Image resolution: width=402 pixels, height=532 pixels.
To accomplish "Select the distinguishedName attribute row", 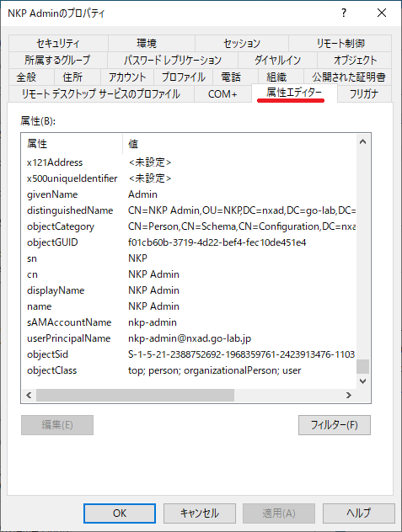I will (190, 210).
